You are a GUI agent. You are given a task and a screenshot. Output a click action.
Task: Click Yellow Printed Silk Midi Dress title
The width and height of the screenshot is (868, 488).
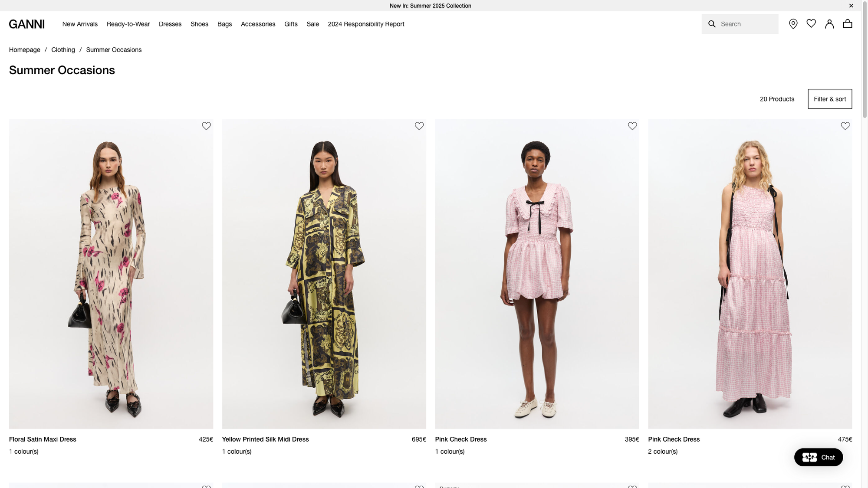(265, 439)
